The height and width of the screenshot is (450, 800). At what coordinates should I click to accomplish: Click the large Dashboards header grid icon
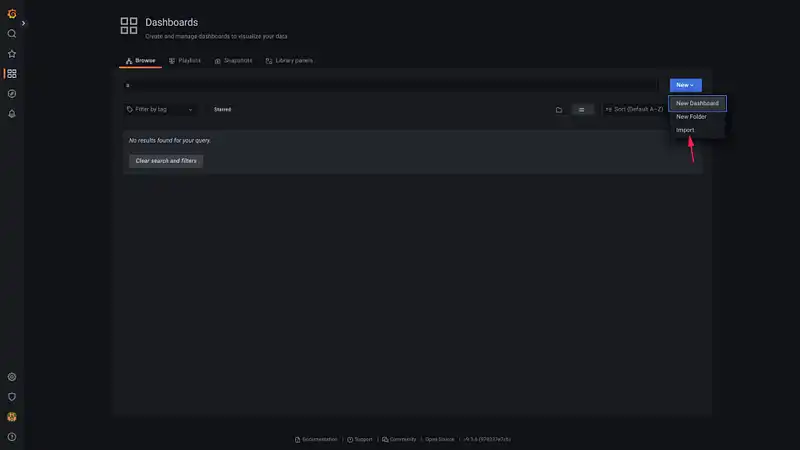[129, 26]
